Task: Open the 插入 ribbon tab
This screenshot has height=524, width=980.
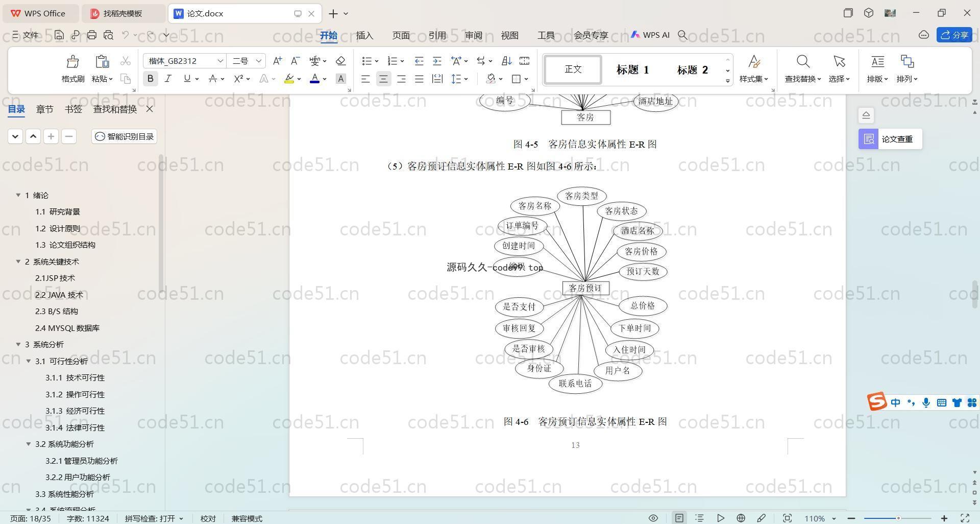Action: pos(364,35)
